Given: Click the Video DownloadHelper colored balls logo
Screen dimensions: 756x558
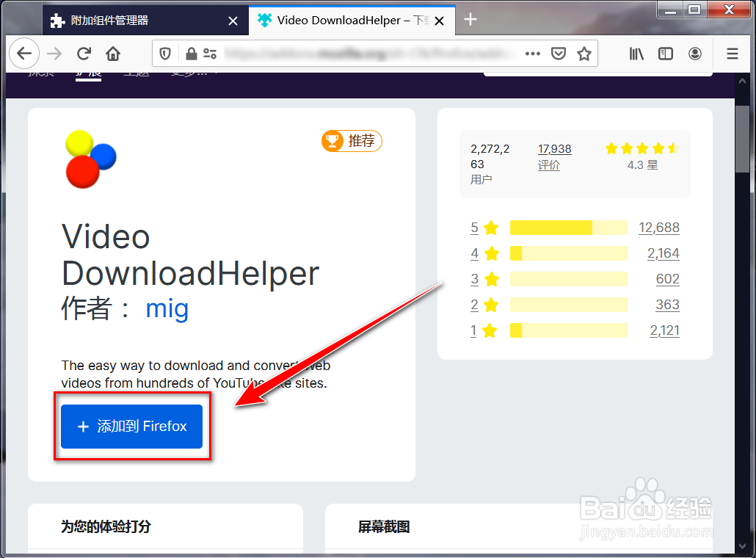Looking at the screenshot, I should pyautogui.click(x=90, y=159).
